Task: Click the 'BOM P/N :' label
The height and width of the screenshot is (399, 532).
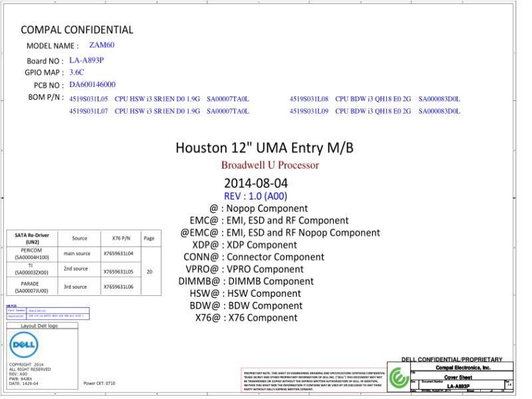Action: tap(46, 97)
